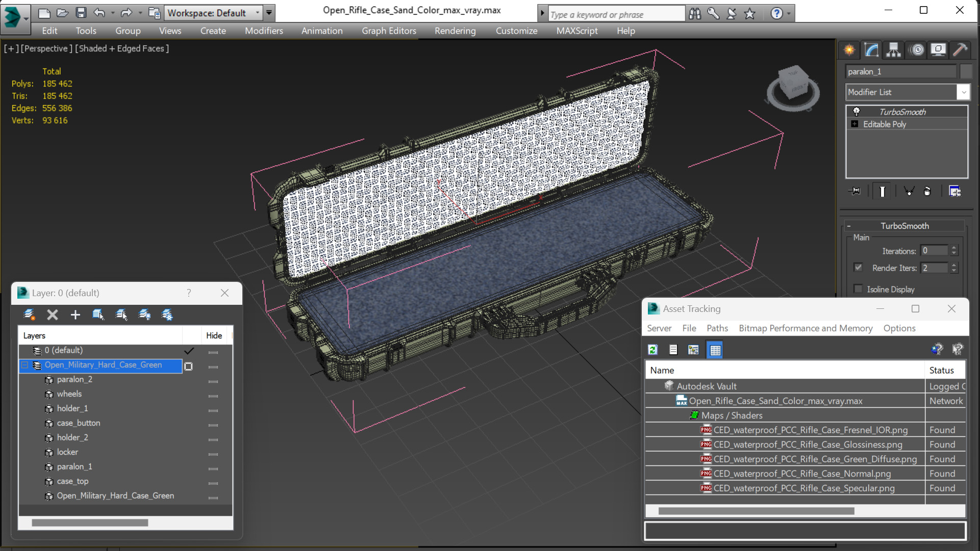Click the layer freeze/properties icon in layers panel

167,315
